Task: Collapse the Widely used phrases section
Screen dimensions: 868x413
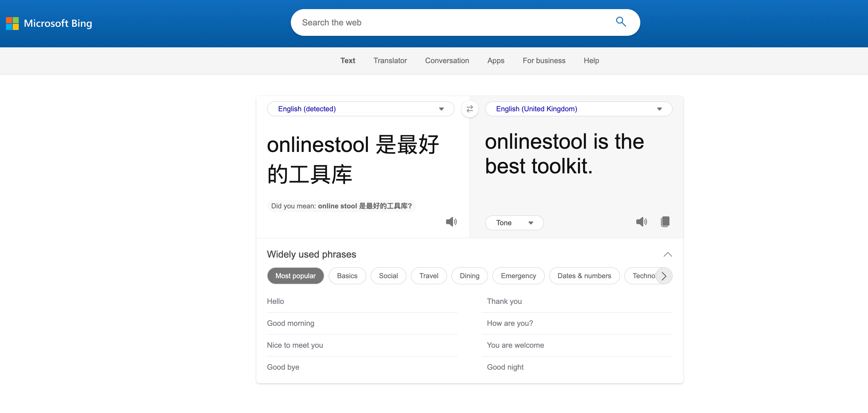Action: tap(668, 254)
